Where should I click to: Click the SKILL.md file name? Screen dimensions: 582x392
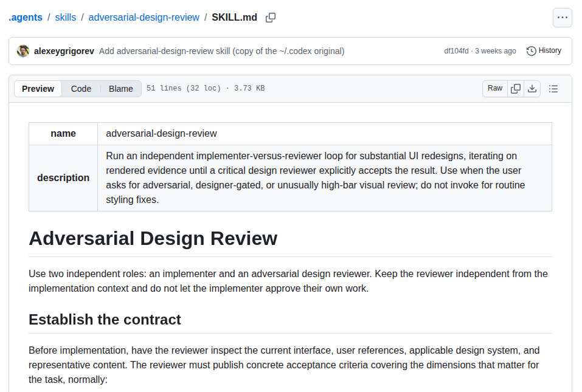coord(234,18)
